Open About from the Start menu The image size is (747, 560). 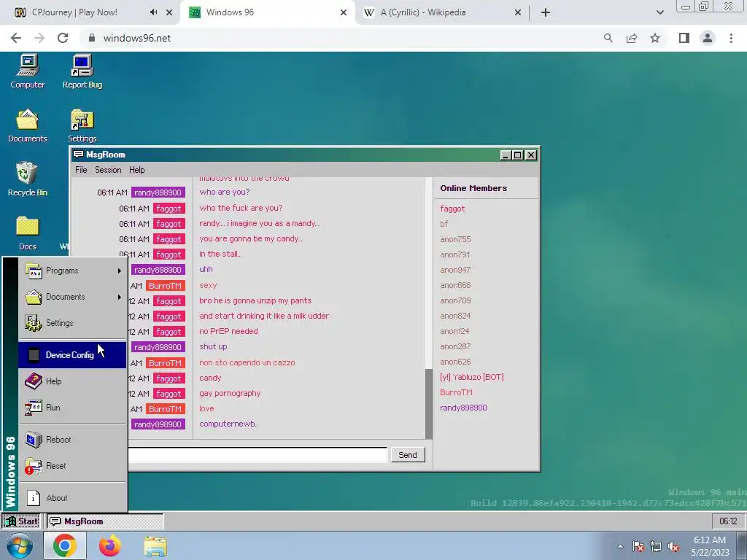(72, 497)
